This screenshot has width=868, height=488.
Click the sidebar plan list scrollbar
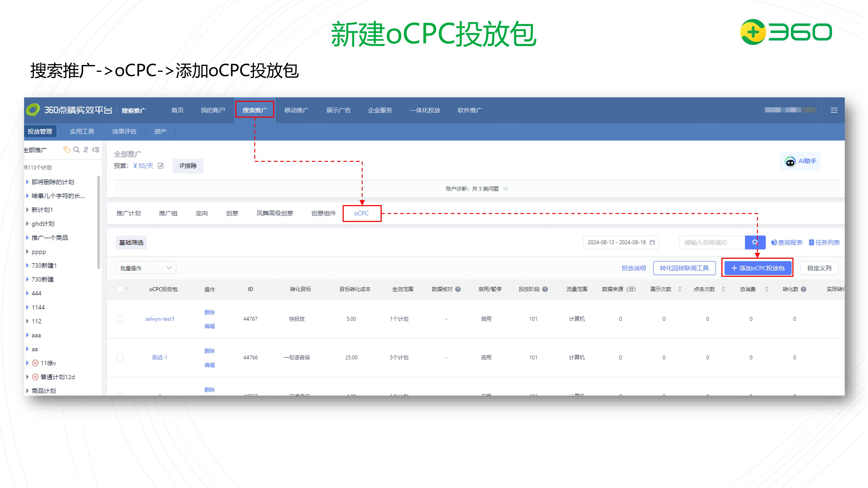(x=98, y=222)
